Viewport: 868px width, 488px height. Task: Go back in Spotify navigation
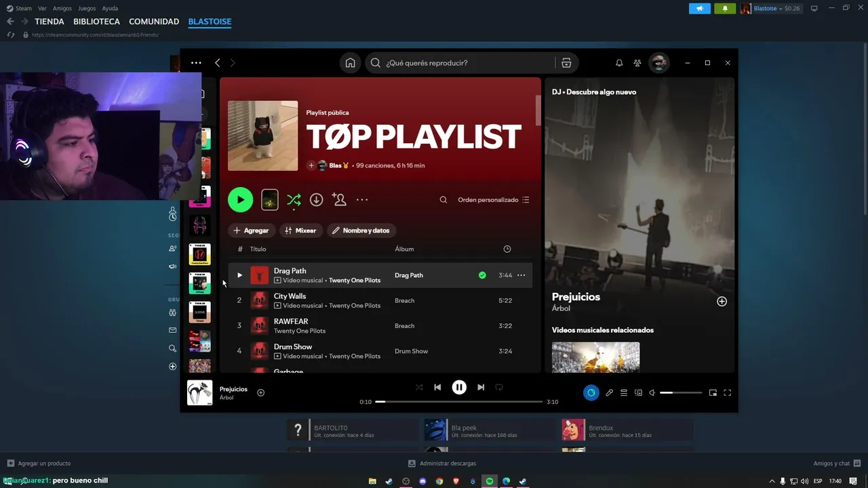click(218, 63)
